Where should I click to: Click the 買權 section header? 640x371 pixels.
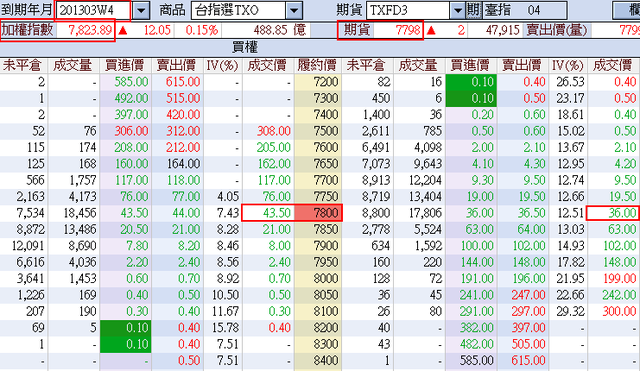click(244, 47)
